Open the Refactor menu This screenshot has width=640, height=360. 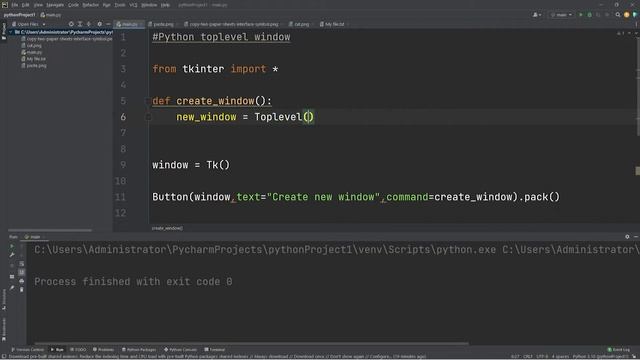pos(91,5)
